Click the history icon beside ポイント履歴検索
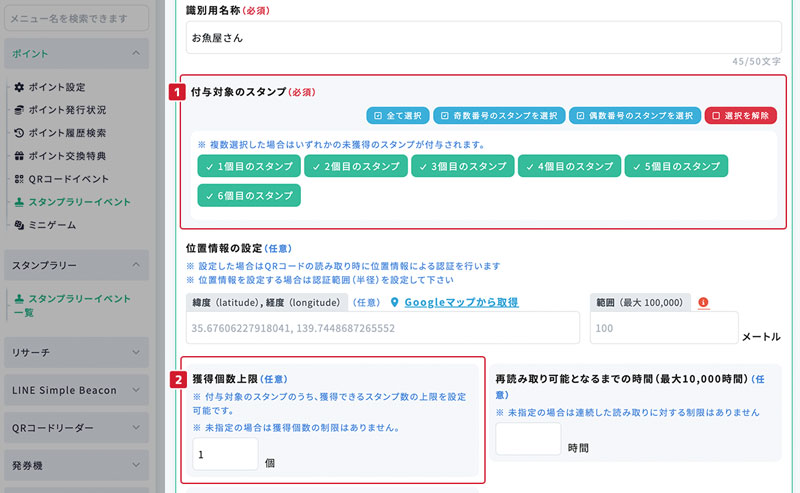The height and width of the screenshot is (493, 800). (x=20, y=133)
